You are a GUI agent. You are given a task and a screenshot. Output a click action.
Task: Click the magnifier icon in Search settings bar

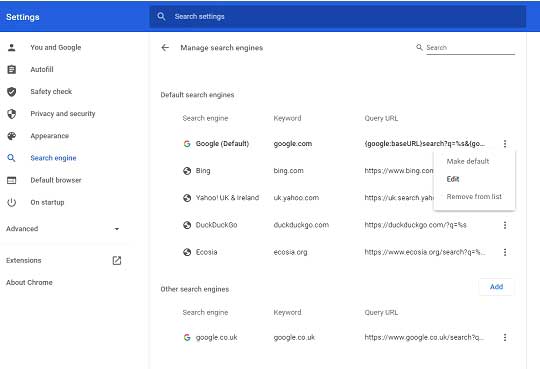(161, 16)
